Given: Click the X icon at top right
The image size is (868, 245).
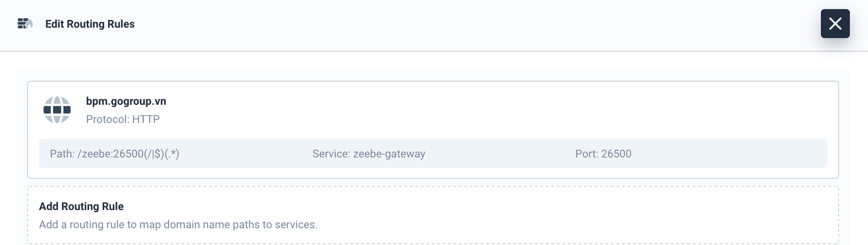Looking at the screenshot, I should click(x=835, y=24).
